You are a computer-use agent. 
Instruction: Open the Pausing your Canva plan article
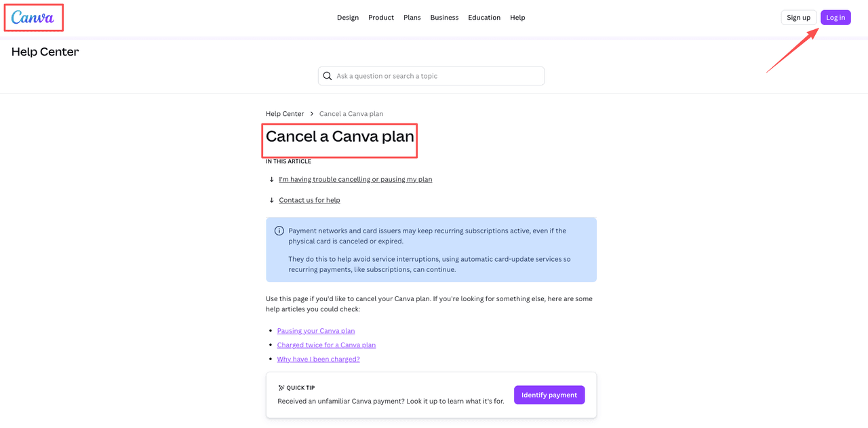pyautogui.click(x=316, y=330)
